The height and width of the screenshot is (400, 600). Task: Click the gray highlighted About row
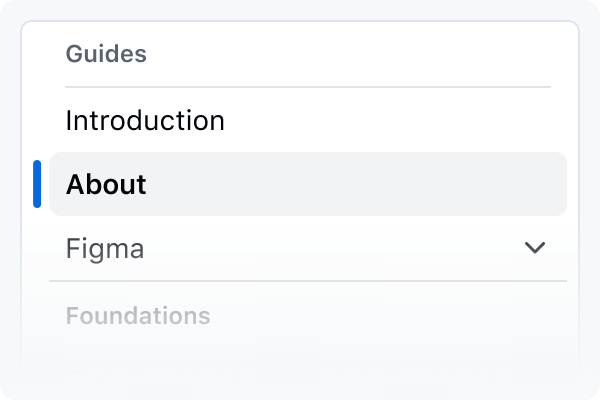point(308,184)
